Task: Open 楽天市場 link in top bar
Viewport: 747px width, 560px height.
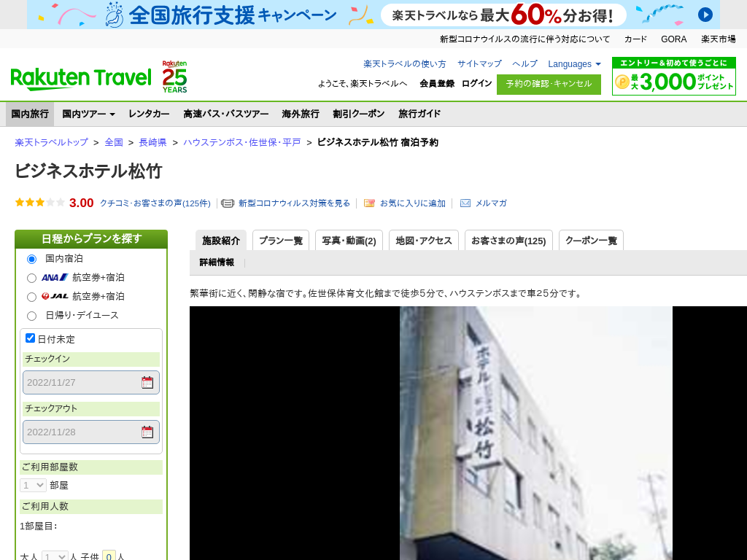Action: click(x=718, y=39)
